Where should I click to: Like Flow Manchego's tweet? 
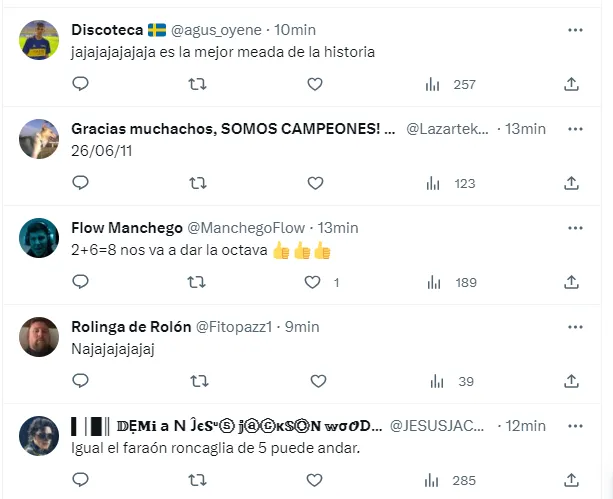coord(315,283)
